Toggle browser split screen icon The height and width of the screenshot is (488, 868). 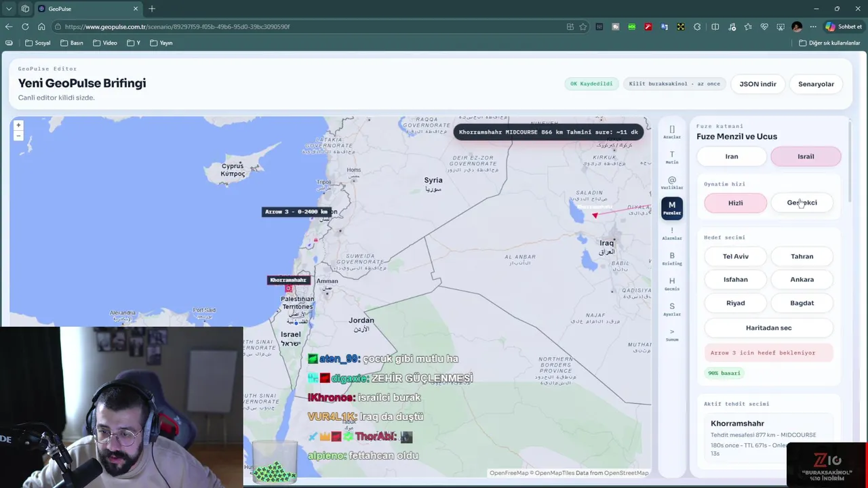point(715,26)
